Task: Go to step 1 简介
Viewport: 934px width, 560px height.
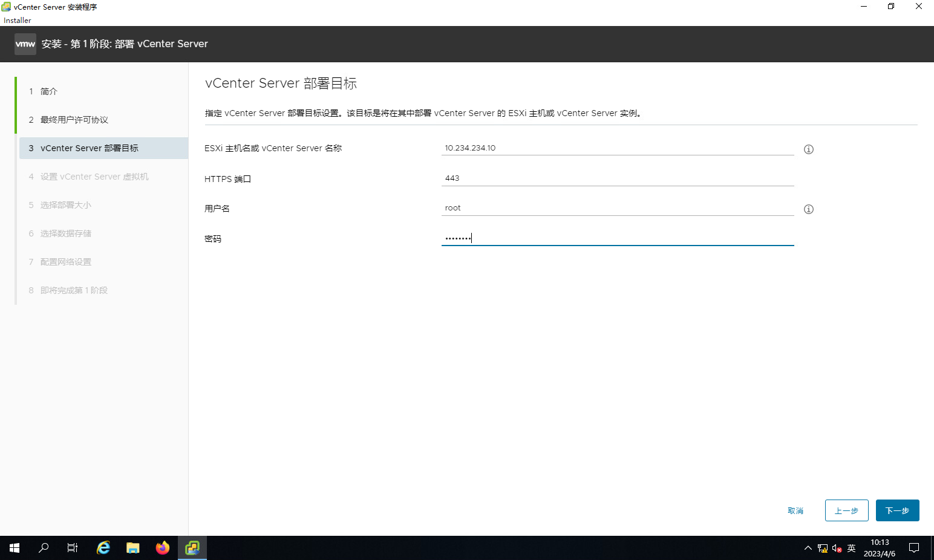Action: (49, 91)
